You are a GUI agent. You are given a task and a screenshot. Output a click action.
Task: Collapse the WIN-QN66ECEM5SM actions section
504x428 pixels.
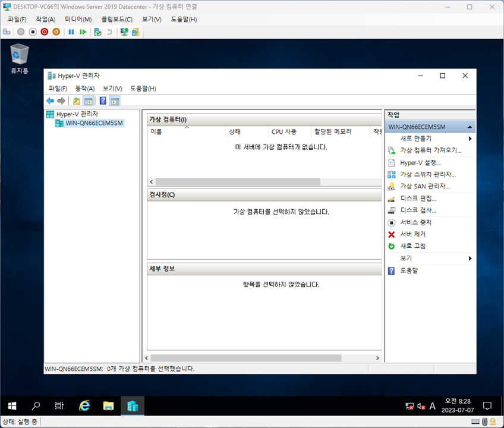click(470, 127)
